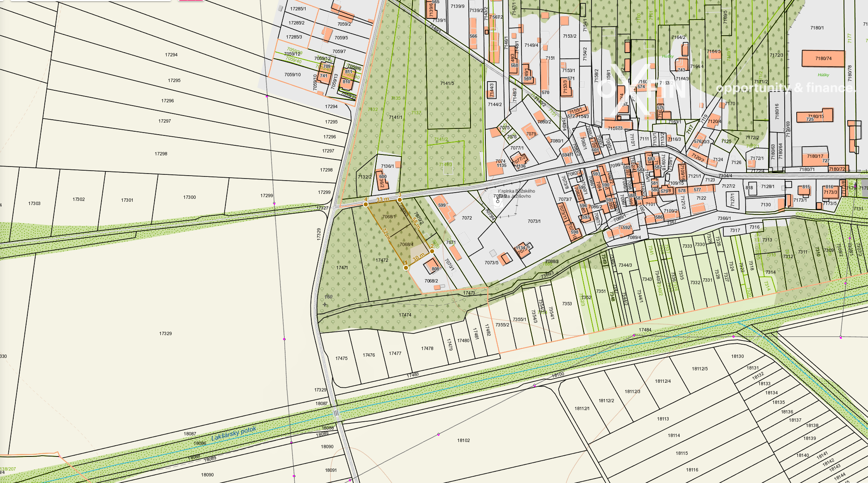Click the chapel cross symbol
868x483 pixels.
[498, 200]
